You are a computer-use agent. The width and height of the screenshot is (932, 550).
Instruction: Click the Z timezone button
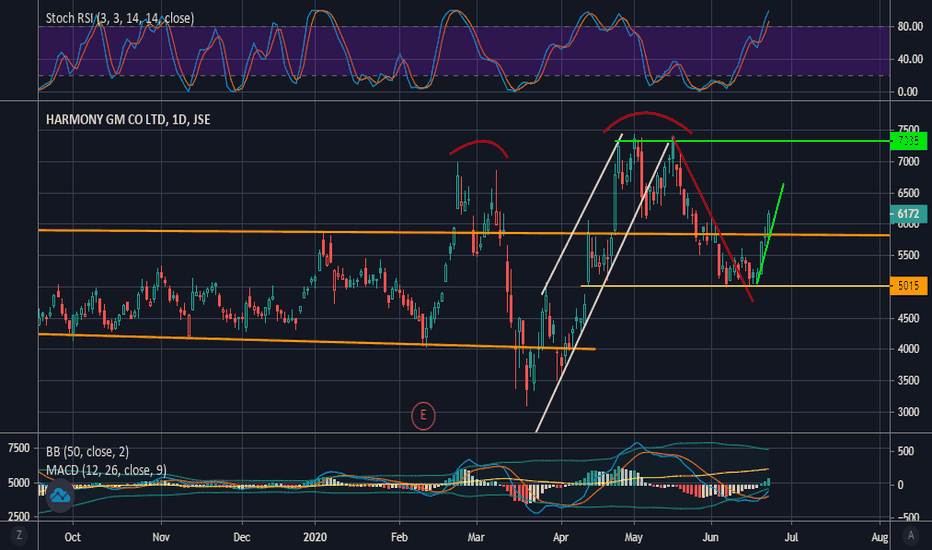coord(19,536)
